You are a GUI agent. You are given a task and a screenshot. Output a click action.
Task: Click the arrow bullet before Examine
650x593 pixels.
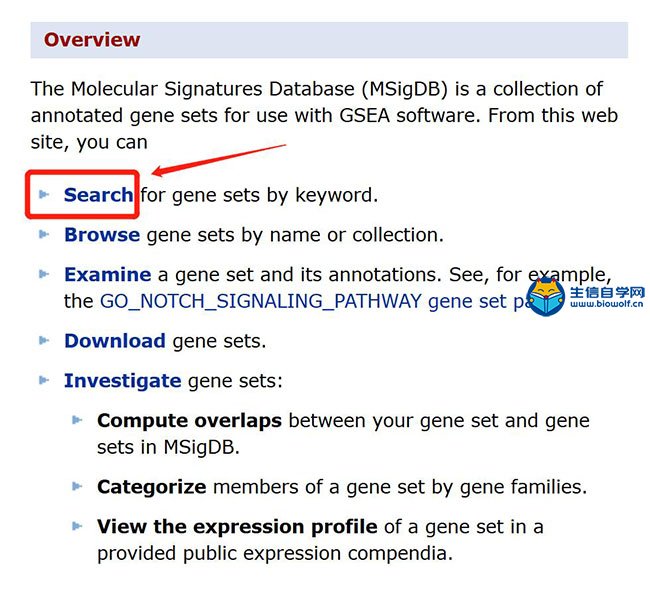(44, 274)
